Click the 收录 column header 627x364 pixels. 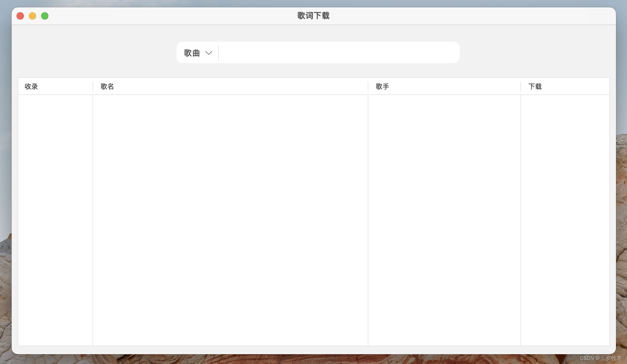point(31,86)
